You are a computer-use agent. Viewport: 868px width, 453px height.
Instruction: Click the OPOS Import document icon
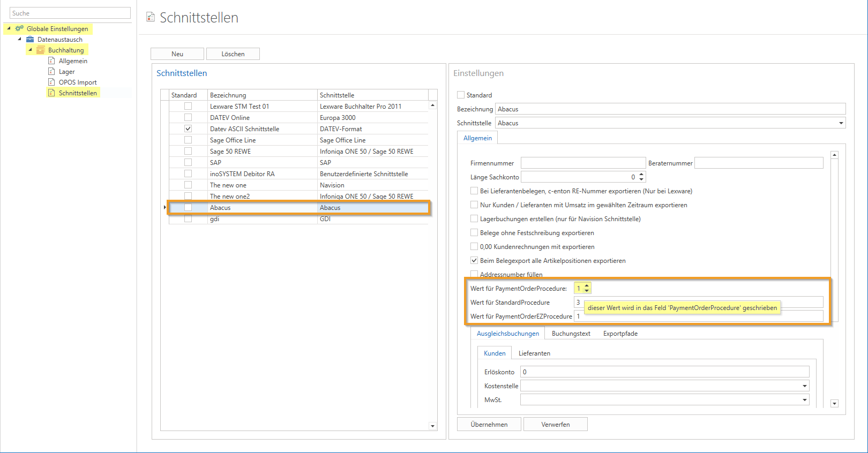51,82
